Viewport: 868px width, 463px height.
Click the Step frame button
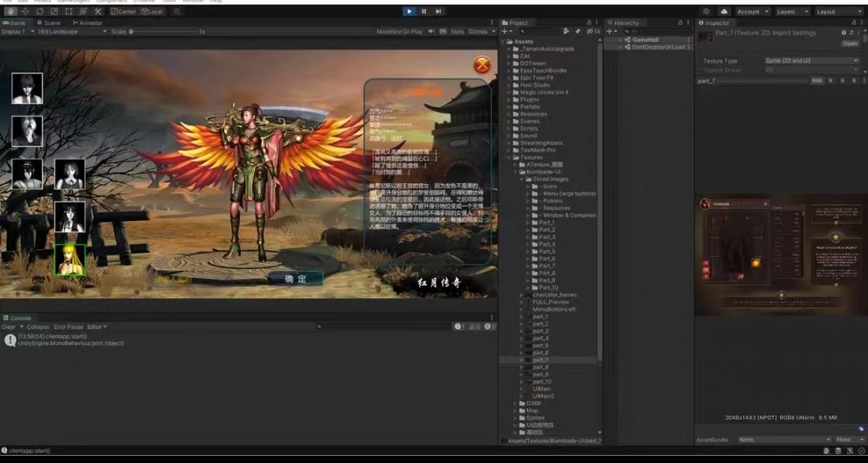(x=438, y=11)
